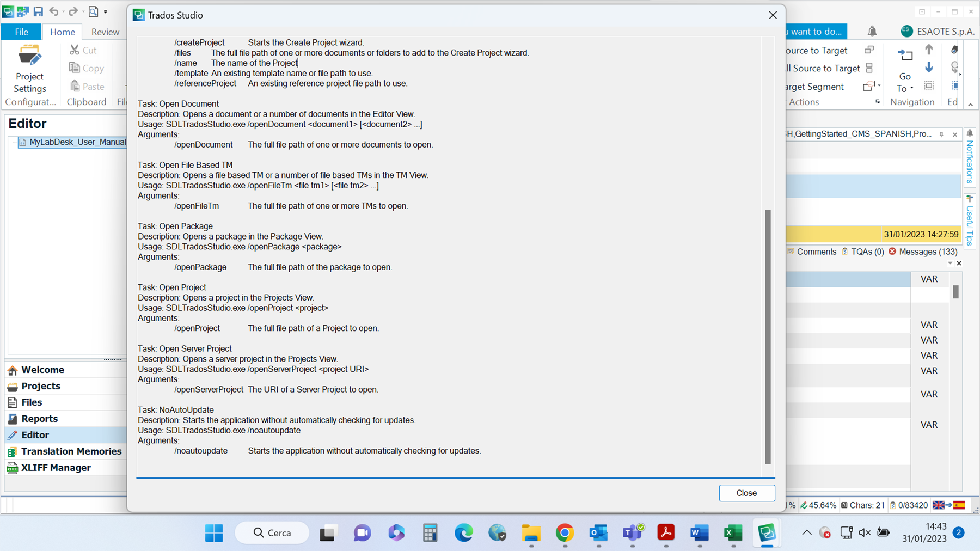Open the ESAOTE S.p.A. account menu
This screenshot has width=980, height=551.
tap(938, 32)
